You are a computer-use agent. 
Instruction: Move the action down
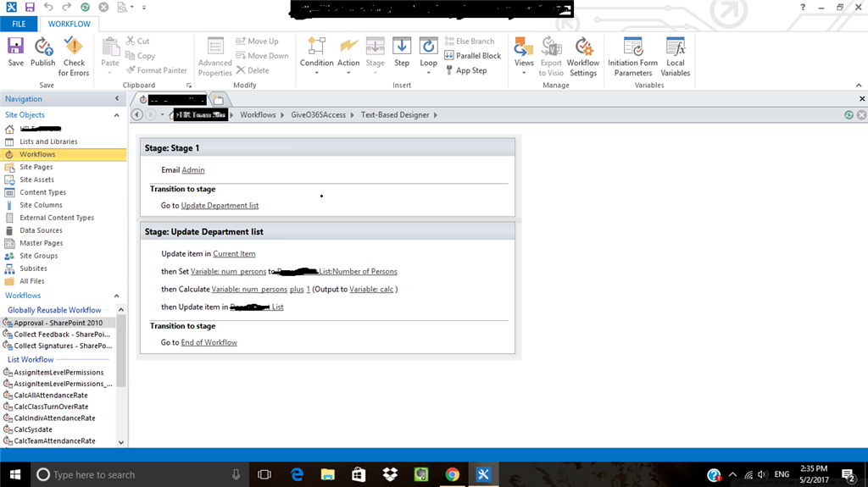click(x=262, y=56)
